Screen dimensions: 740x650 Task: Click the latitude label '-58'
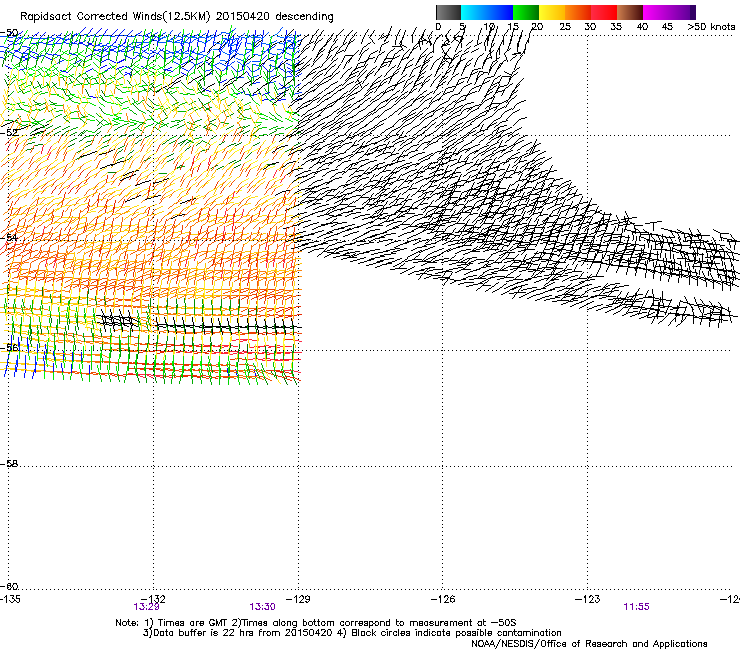(x=9, y=464)
